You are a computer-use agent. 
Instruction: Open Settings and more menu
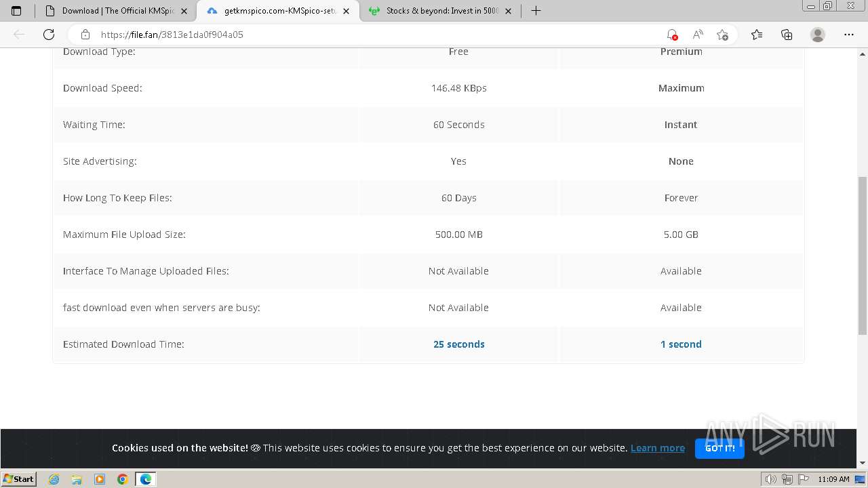[848, 35]
